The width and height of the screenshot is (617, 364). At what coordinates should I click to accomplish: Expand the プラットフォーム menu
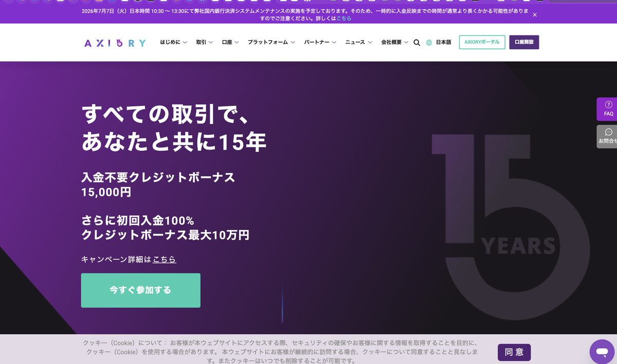(271, 42)
